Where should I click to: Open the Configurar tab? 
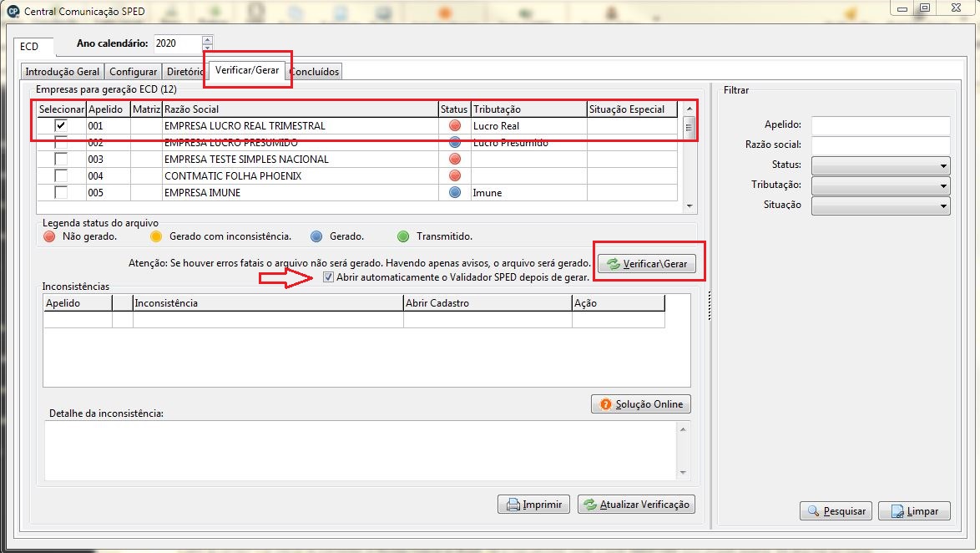[134, 72]
